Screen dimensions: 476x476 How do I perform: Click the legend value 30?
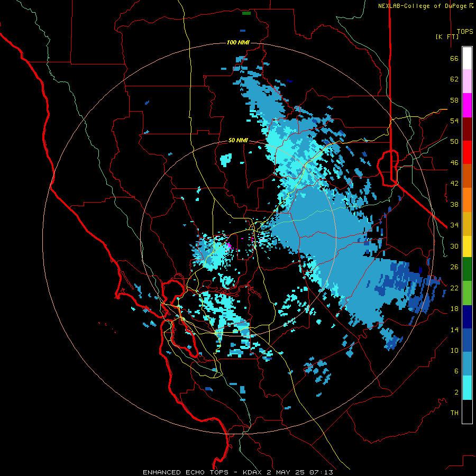454,246
